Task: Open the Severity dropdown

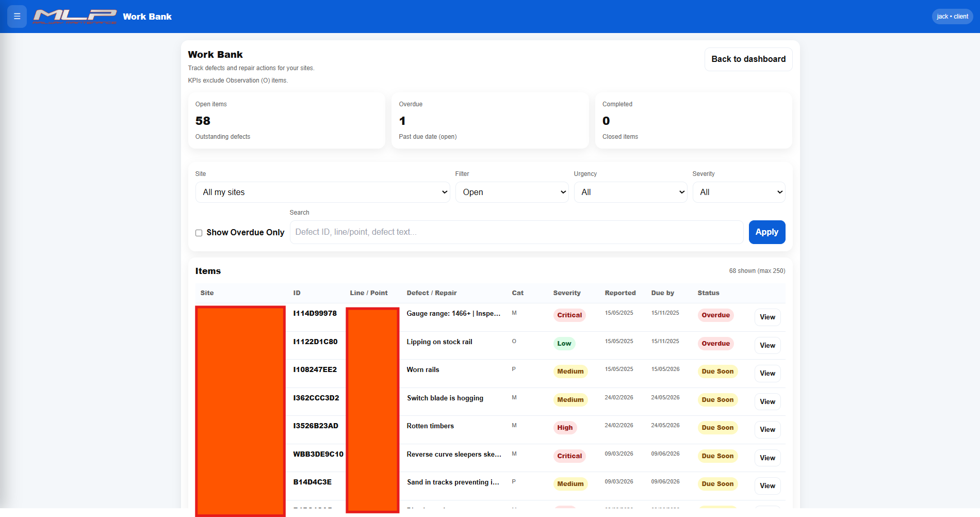Action: point(739,192)
